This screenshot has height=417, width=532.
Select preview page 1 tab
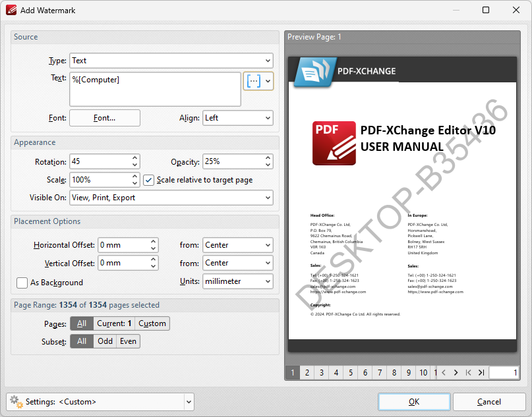tap(293, 373)
